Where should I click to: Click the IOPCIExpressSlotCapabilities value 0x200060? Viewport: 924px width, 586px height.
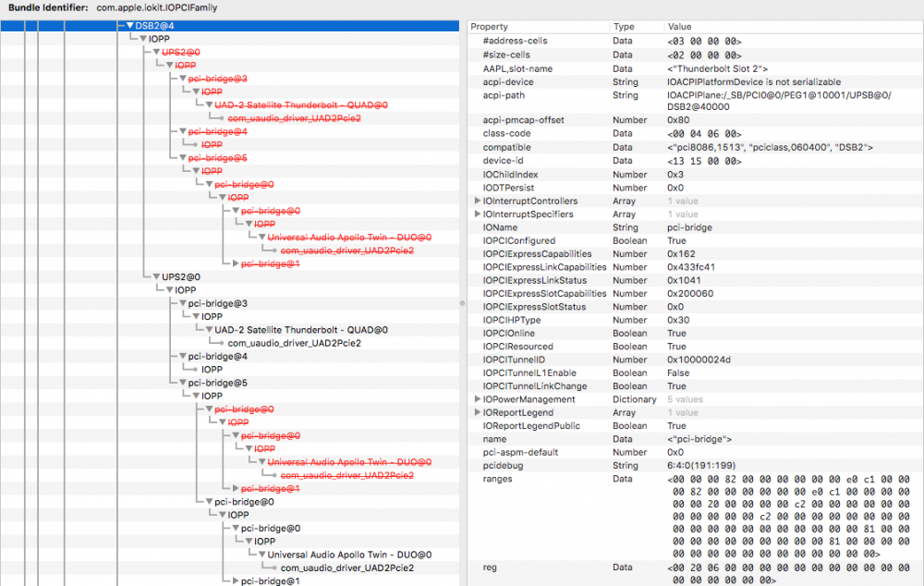pos(690,294)
